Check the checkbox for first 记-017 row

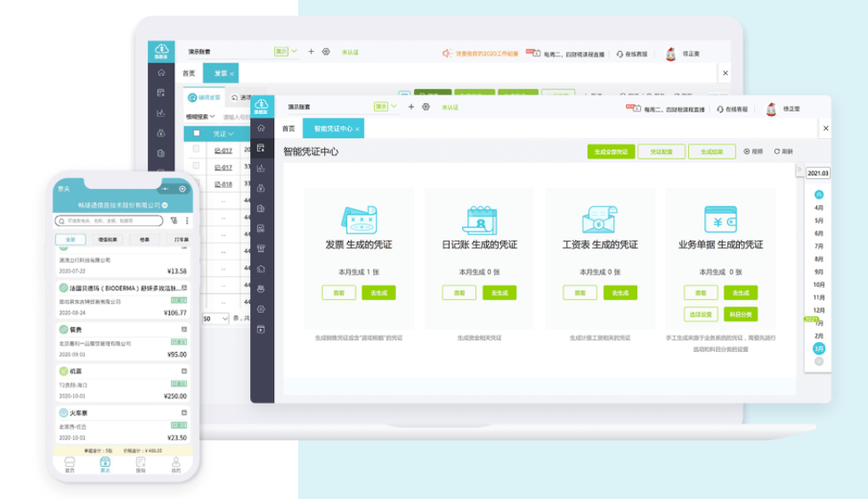click(197, 150)
